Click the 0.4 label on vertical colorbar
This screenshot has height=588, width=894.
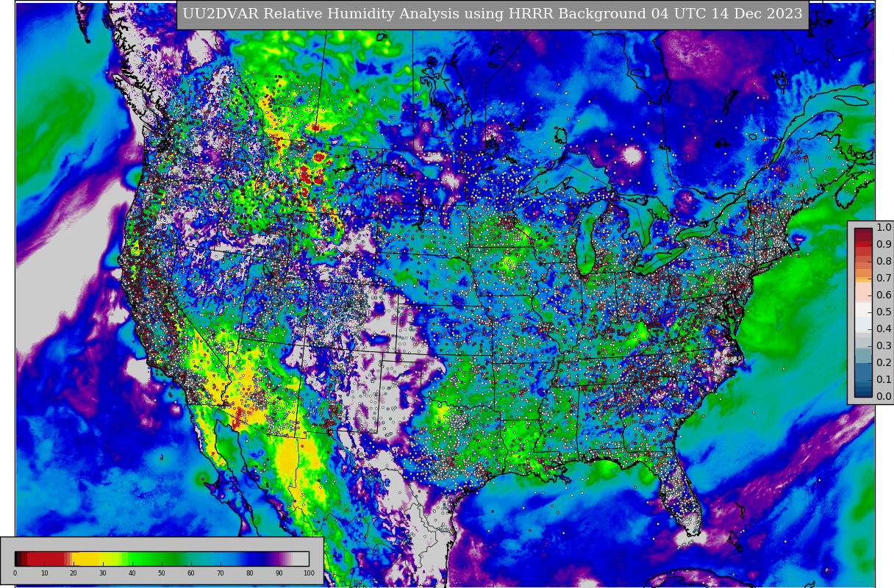884,329
